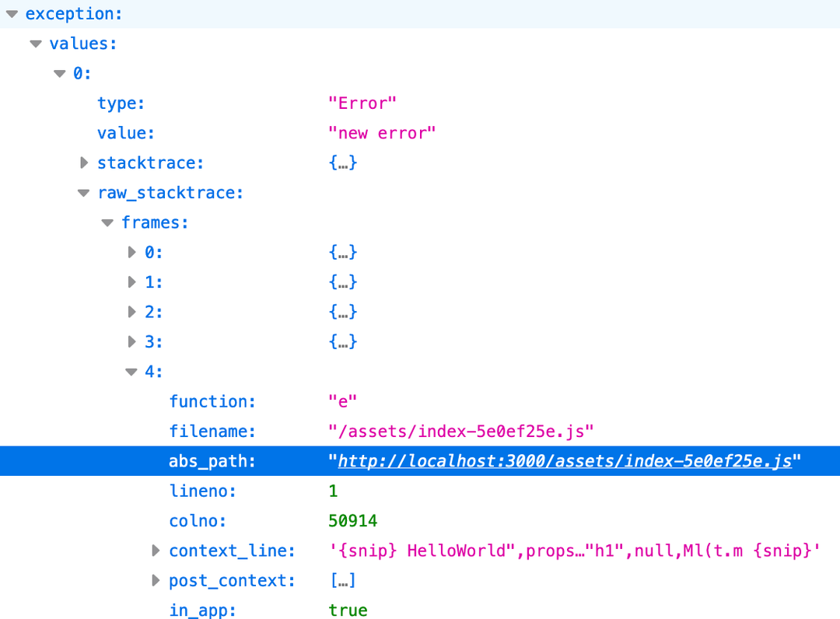Expand frame 1 in frames
Viewport: 840px width, 619px height.
coord(131,282)
